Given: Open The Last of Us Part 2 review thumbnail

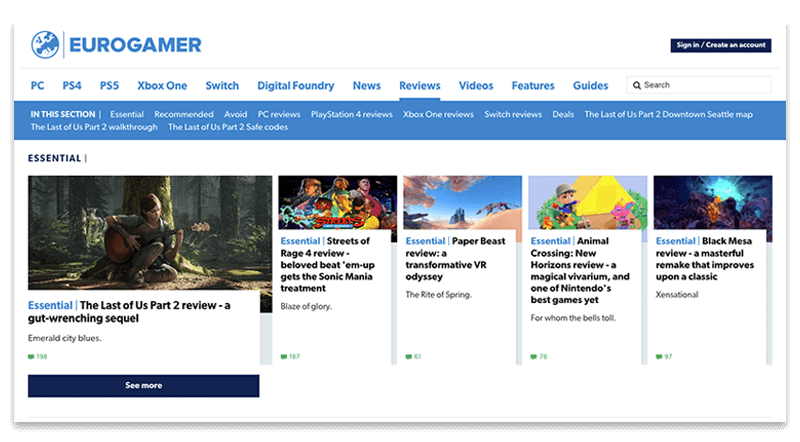Looking at the screenshot, I should pos(150,233).
